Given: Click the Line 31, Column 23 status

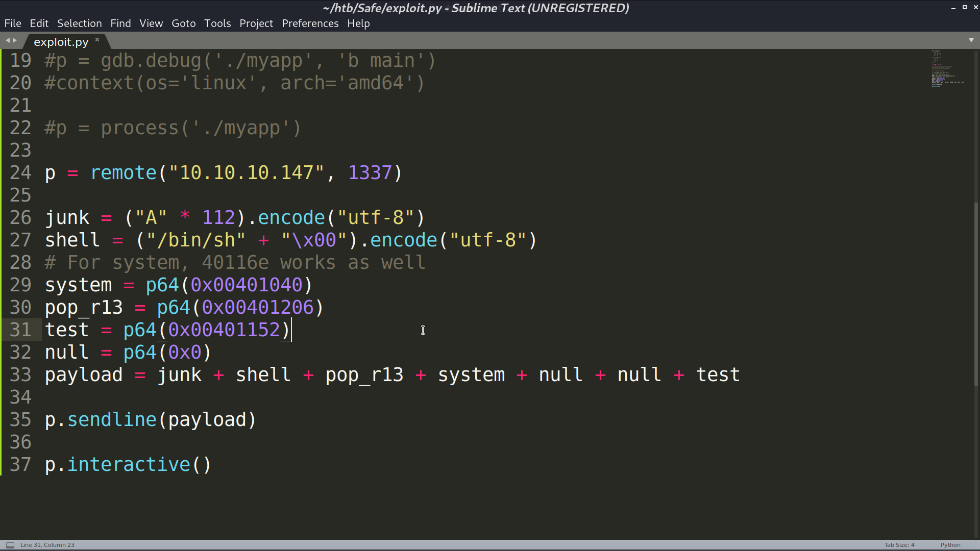Looking at the screenshot, I should (x=47, y=545).
